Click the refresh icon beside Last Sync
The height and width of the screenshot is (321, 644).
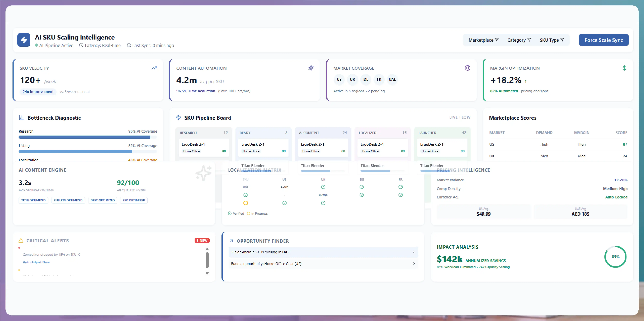(x=129, y=45)
